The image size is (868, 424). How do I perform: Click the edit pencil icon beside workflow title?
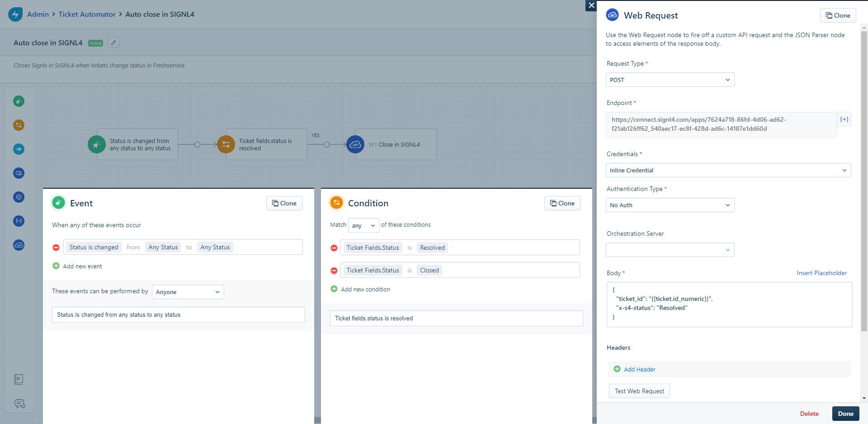tap(113, 43)
